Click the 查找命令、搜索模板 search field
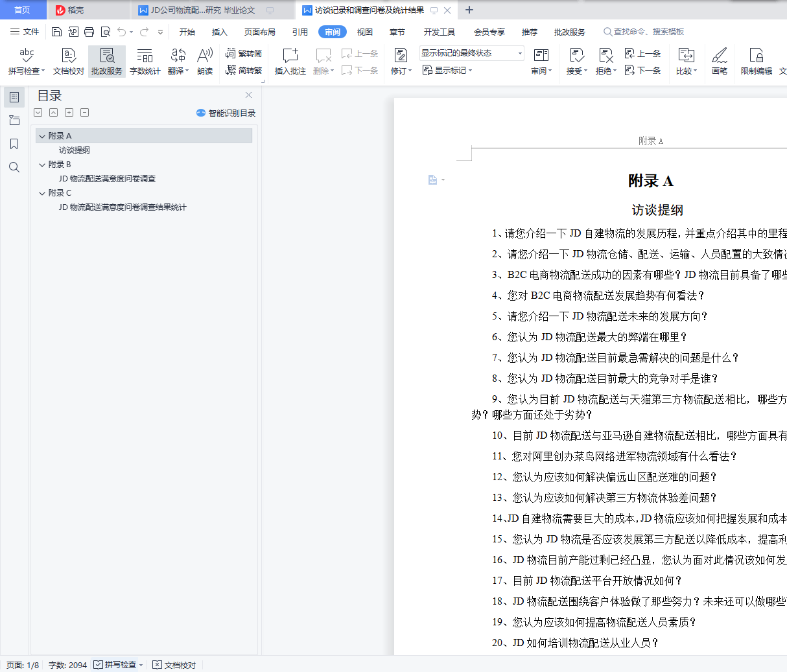 tap(644, 32)
